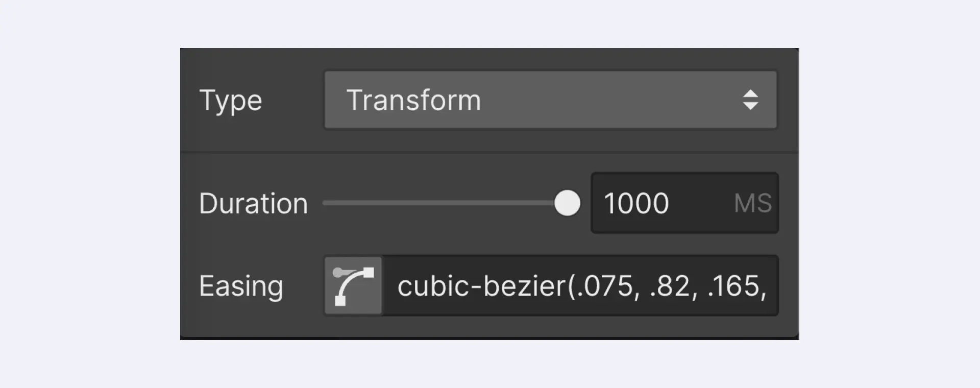Image resolution: width=980 pixels, height=388 pixels.
Task: Click the downward arrow in Type dropdown
Action: pos(750,106)
